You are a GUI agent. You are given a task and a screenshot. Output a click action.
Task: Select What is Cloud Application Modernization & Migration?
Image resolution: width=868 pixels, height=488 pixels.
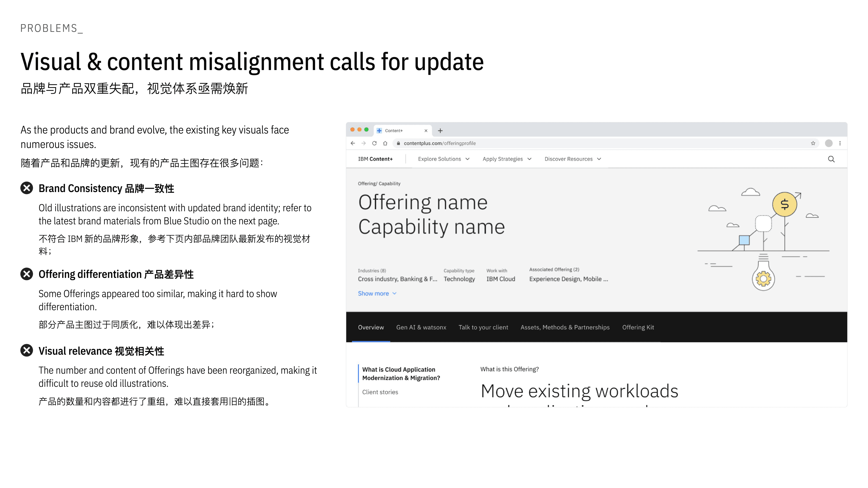click(x=401, y=373)
